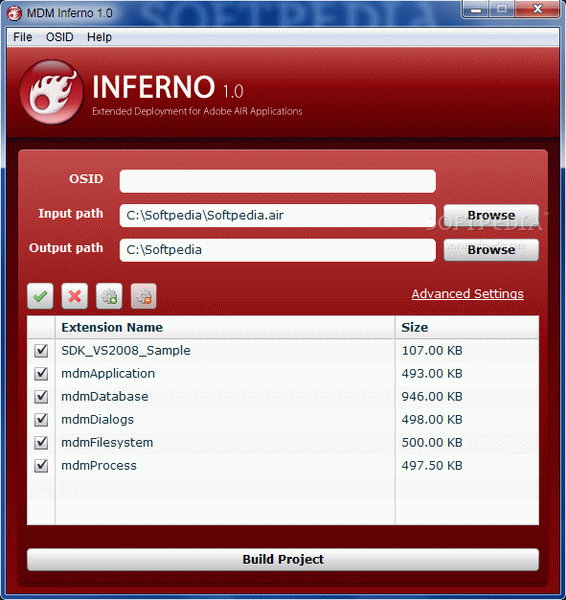Click Browse next to Output path
This screenshot has width=566, height=600.
(491, 250)
